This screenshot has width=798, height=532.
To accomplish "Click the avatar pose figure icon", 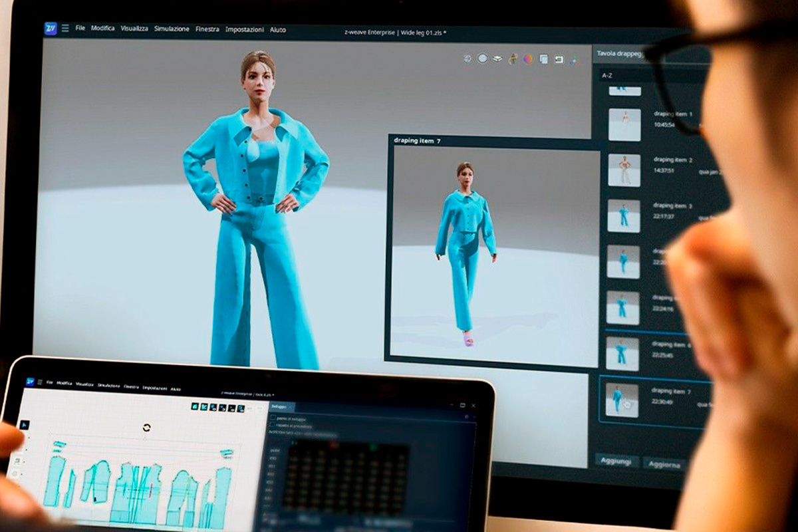I will [513, 59].
